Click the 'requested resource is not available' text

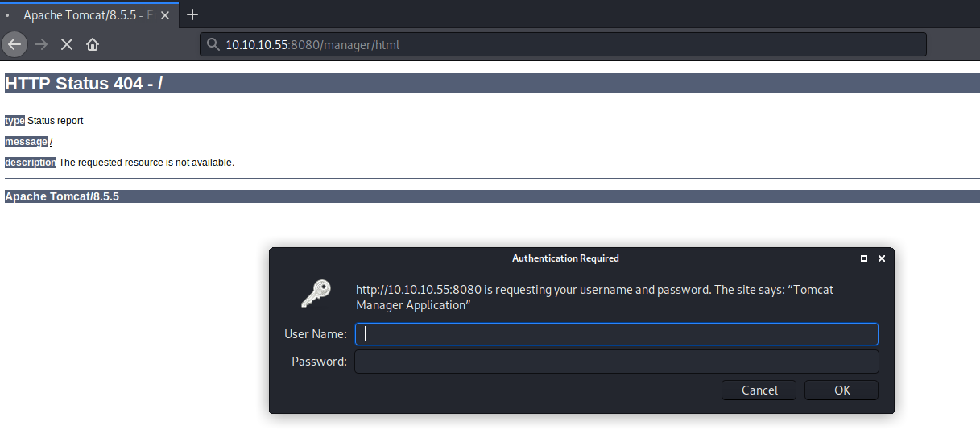pyautogui.click(x=147, y=163)
